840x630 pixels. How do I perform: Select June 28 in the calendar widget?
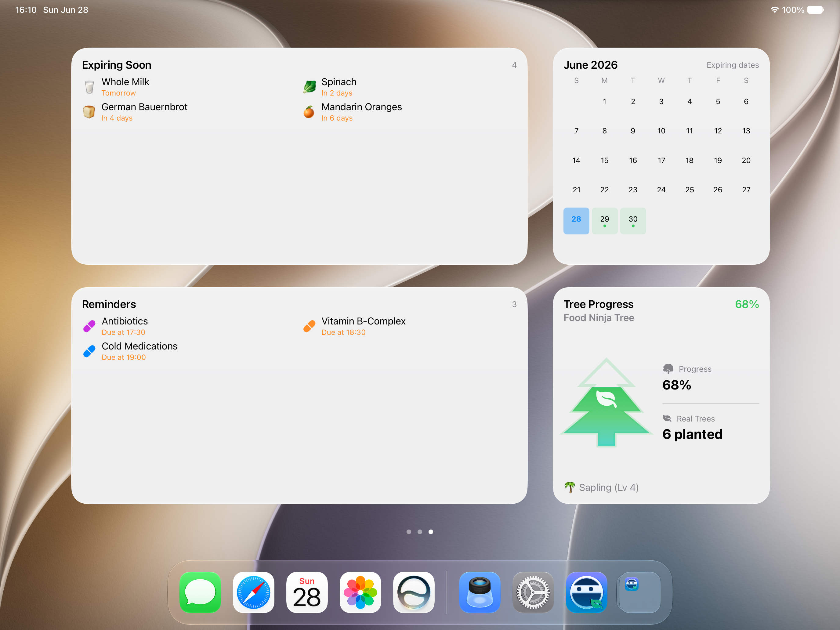tap(576, 221)
